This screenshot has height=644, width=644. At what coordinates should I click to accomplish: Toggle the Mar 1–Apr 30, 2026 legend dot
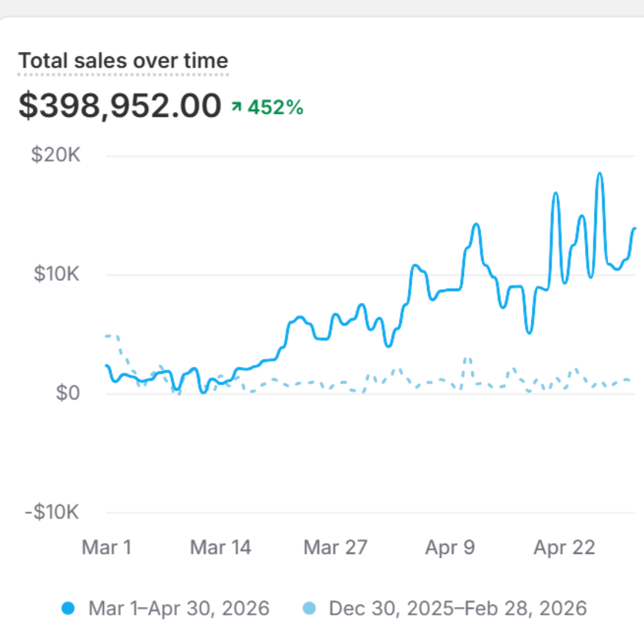(x=68, y=608)
